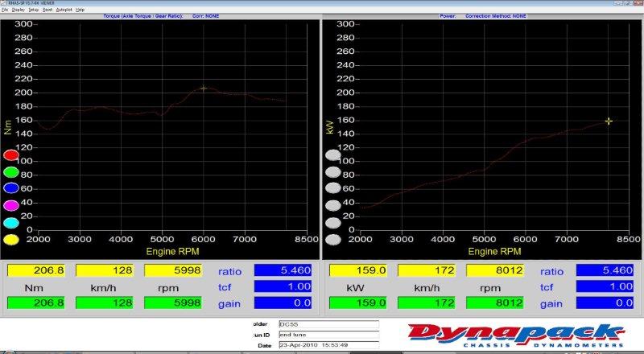Choose the cyan run color circle
The image size is (644, 354).
coord(11,223)
